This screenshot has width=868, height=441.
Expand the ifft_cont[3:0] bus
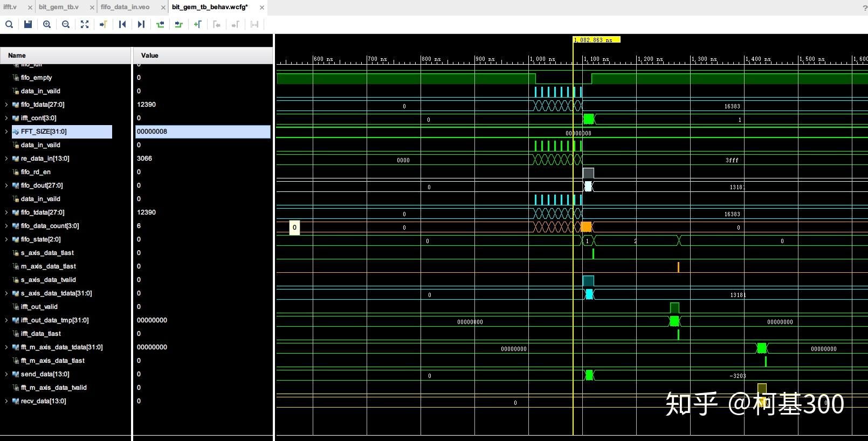tap(6, 118)
